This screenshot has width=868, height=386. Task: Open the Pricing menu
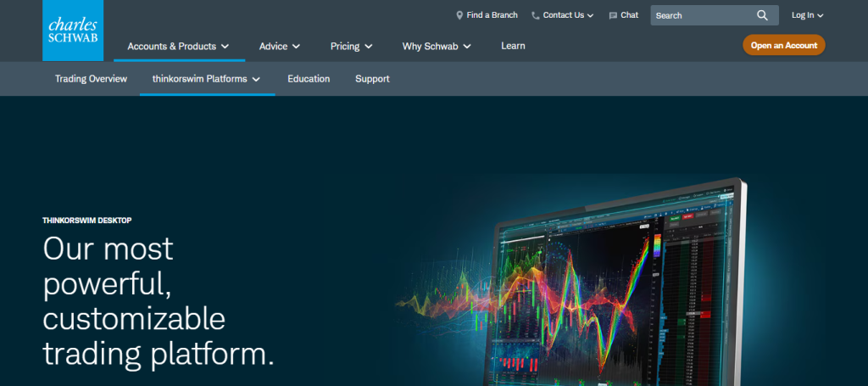click(352, 47)
